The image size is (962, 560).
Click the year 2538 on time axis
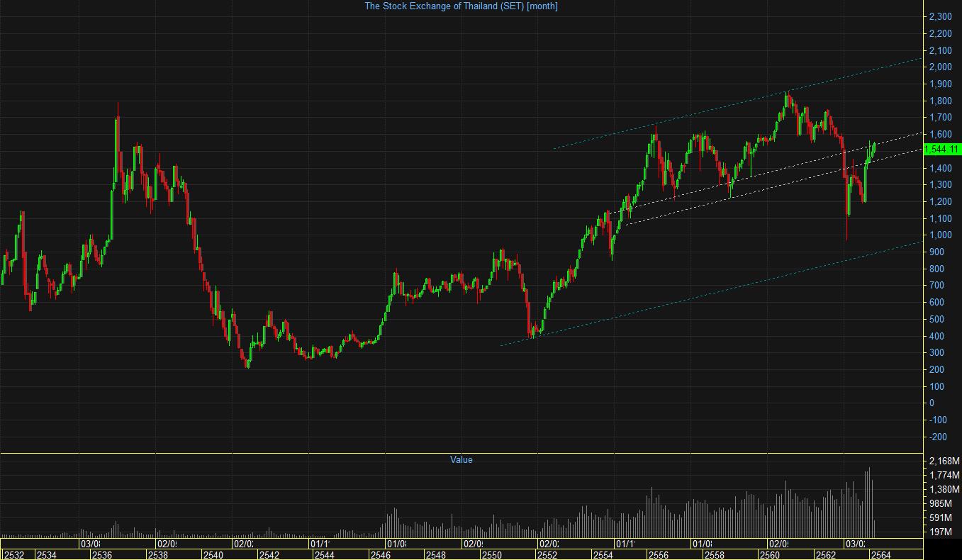pos(157,555)
